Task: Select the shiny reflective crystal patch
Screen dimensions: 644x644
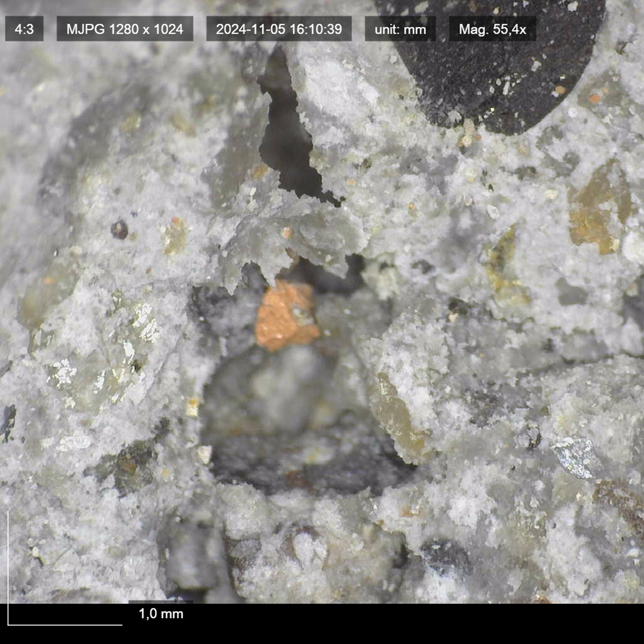Action: point(142,320)
